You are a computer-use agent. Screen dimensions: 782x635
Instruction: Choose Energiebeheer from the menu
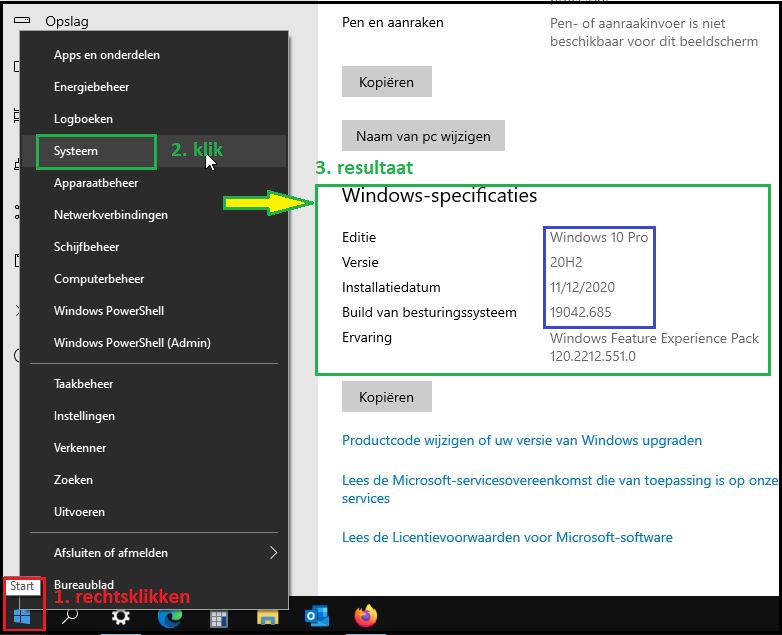click(154, 87)
